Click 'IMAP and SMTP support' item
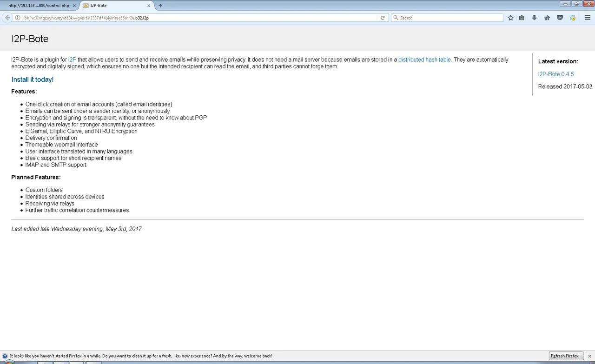 coord(56,165)
